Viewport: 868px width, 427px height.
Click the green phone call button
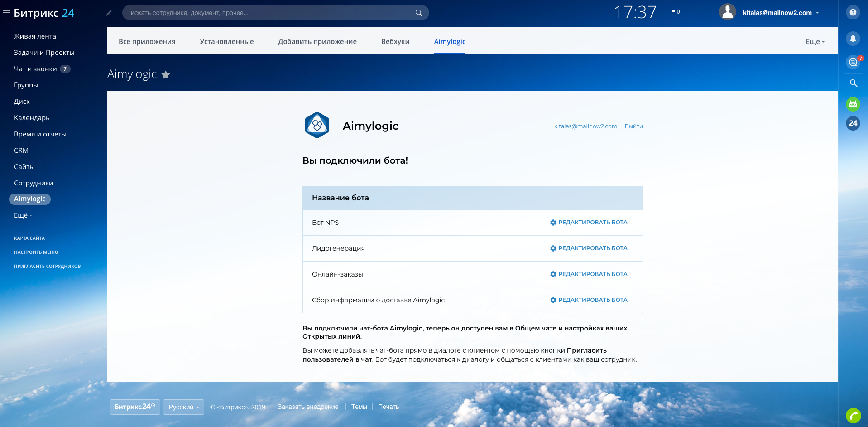853,415
